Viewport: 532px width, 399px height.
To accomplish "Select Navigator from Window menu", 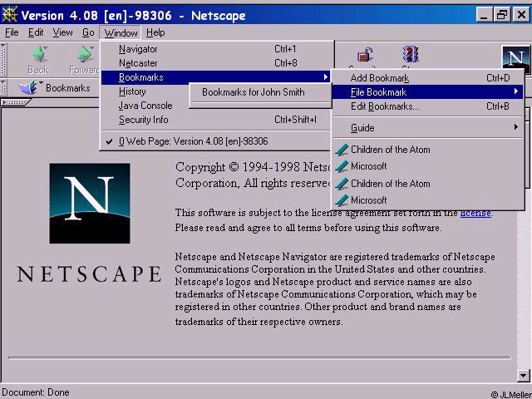I will (216, 49).
